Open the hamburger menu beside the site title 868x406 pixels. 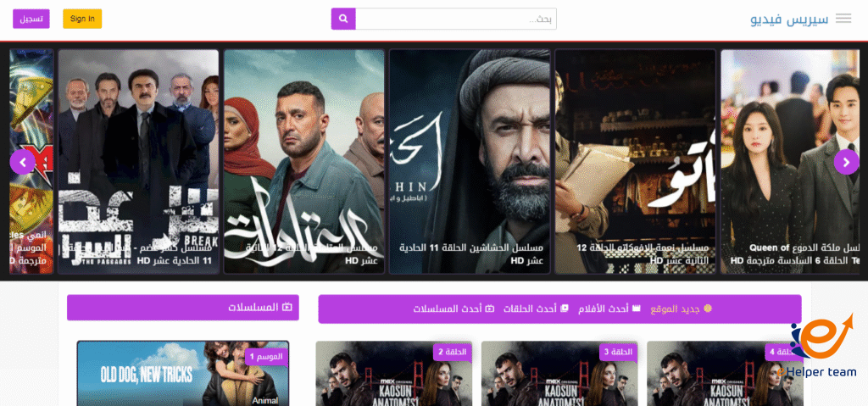coord(843,19)
